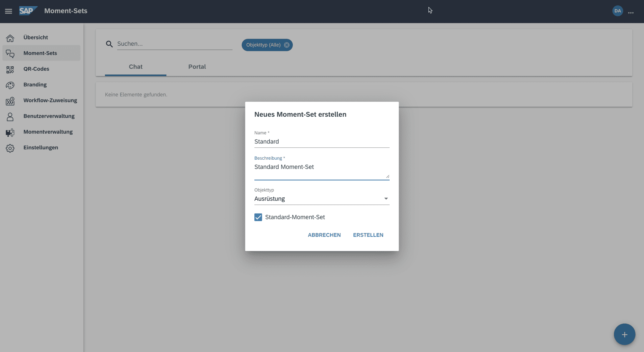Open QR-Codes in sidebar
Screen dimensions: 644x352
coord(41,69)
